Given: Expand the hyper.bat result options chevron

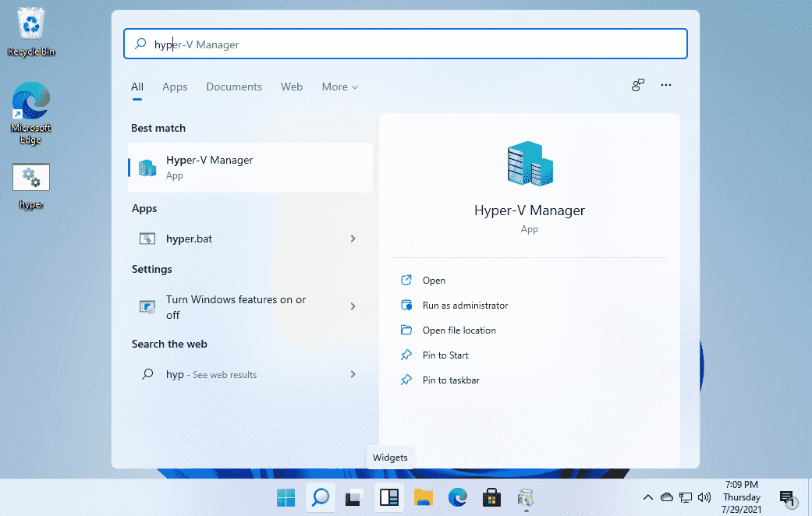Looking at the screenshot, I should tap(353, 239).
